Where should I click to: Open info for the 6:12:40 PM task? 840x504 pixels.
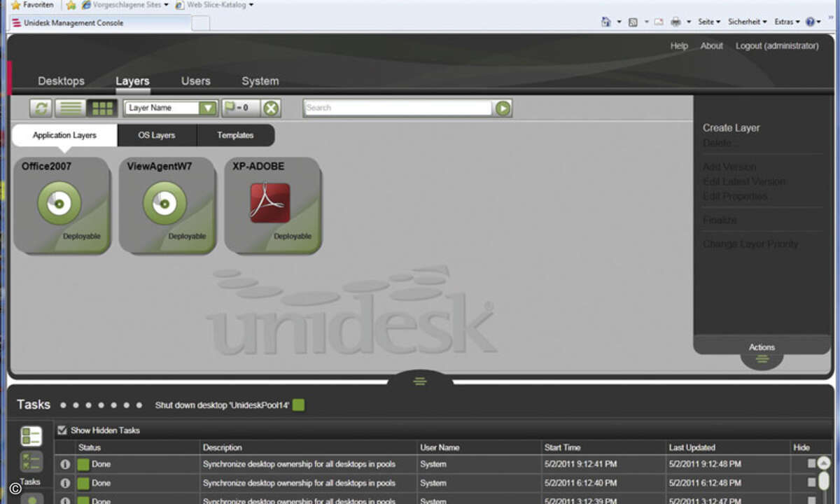click(65, 483)
